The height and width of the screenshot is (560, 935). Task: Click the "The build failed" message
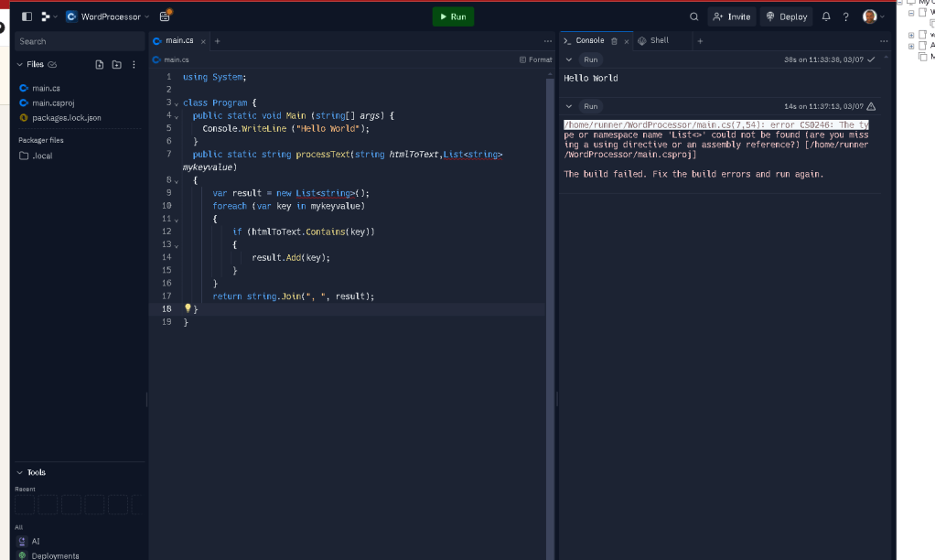(693, 174)
